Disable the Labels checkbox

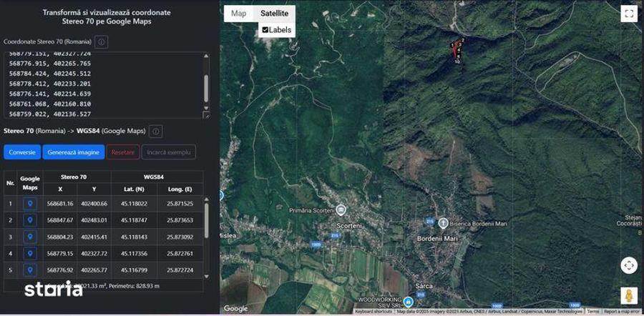pyautogui.click(x=265, y=30)
